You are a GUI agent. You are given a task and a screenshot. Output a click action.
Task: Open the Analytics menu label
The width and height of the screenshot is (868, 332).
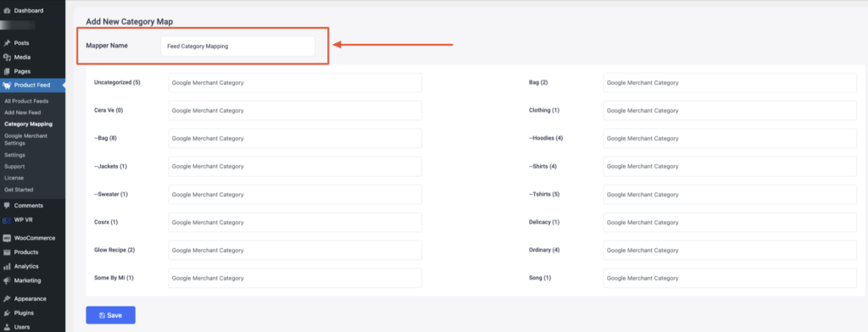point(26,266)
